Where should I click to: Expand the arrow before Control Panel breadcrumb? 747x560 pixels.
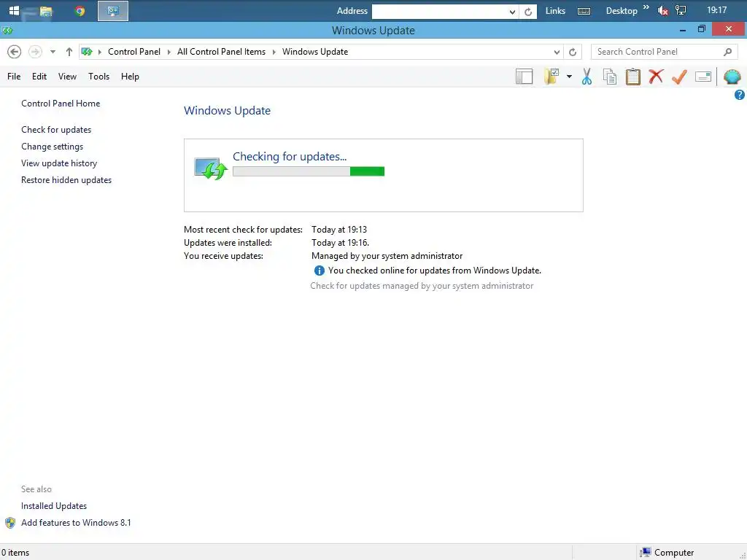100,52
